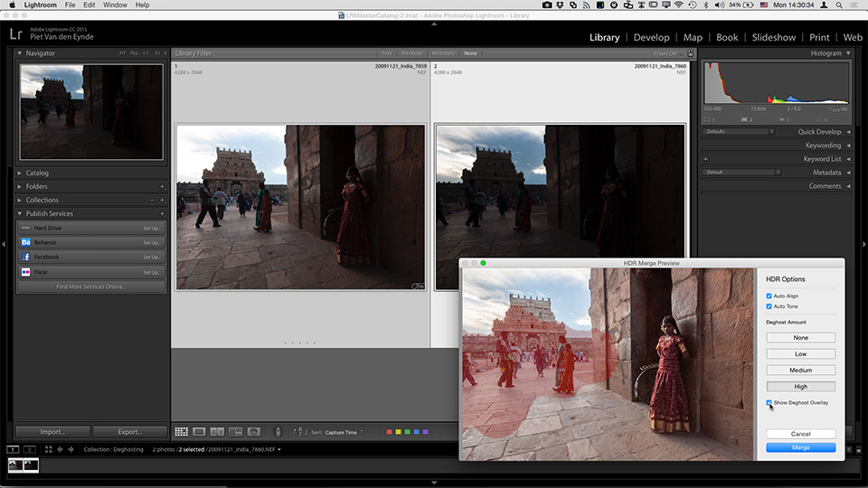Apply the green color label

408,432
